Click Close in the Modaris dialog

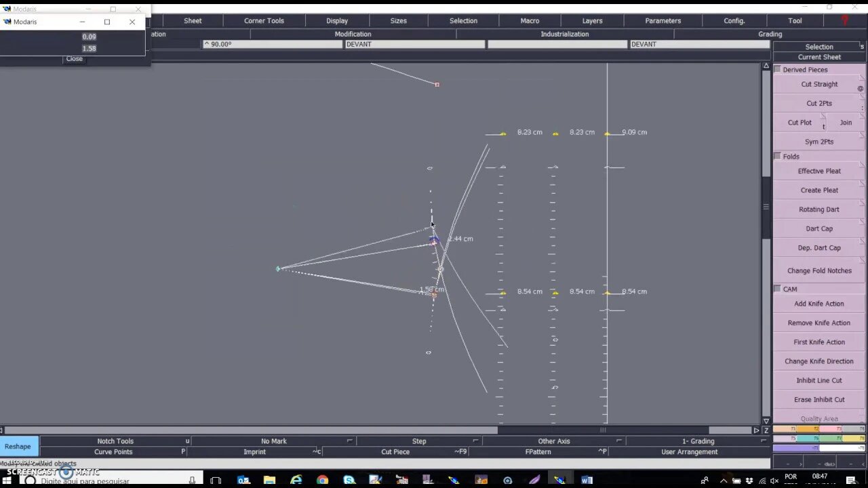point(74,58)
